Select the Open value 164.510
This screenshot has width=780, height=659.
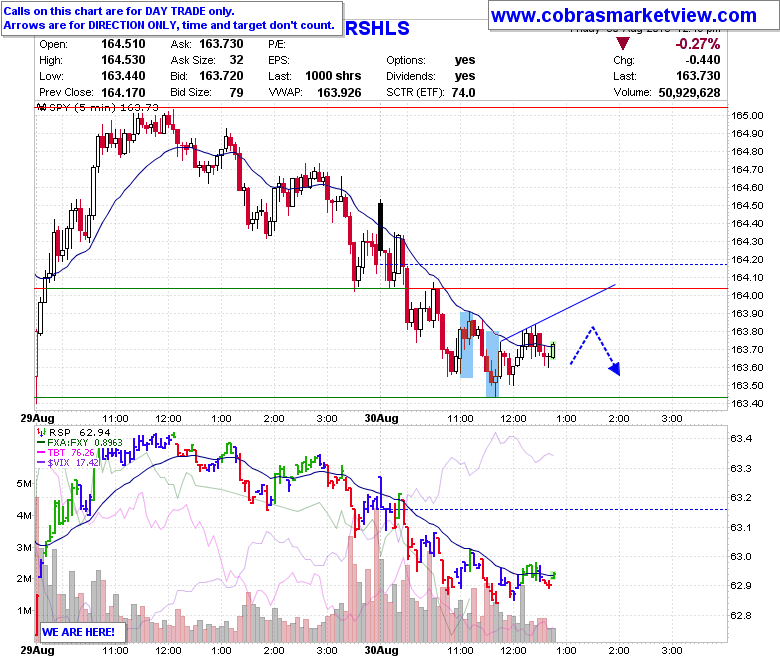coord(123,44)
